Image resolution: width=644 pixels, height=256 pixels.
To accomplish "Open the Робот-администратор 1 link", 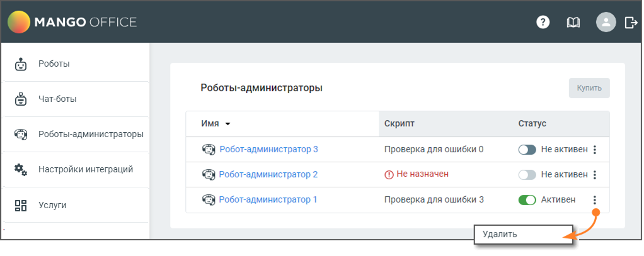I will [268, 200].
